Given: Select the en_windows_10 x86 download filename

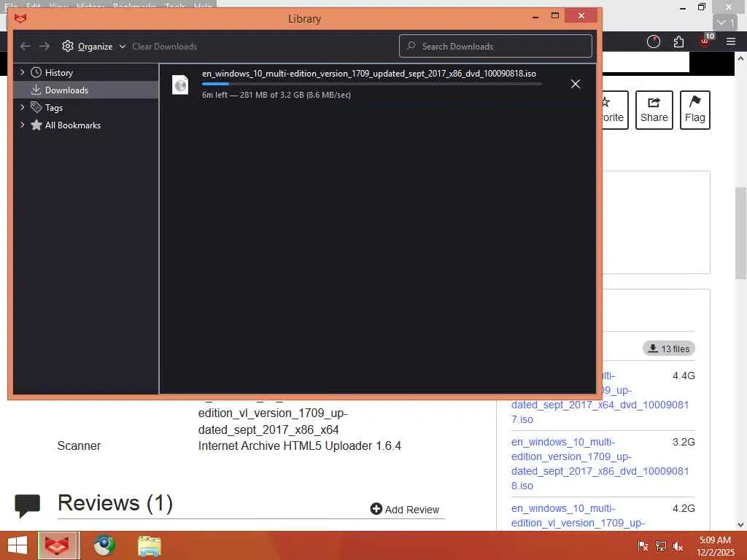Looking at the screenshot, I should [368, 74].
